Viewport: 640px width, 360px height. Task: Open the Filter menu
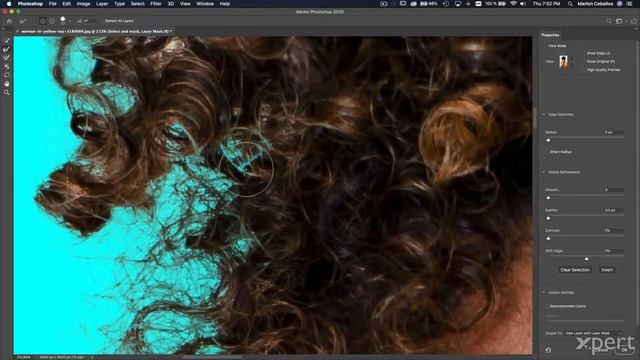[156, 4]
